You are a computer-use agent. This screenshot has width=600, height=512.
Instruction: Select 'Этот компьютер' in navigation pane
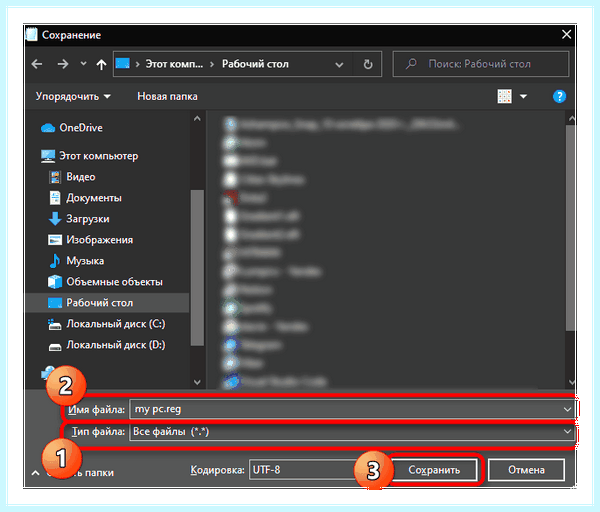(90, 156)
